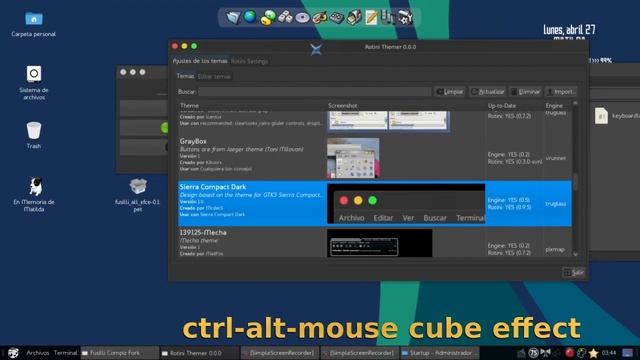Select the 139125-Mecha theme row
This screenshot has height=360, width=640.
[x=375, y=242]
